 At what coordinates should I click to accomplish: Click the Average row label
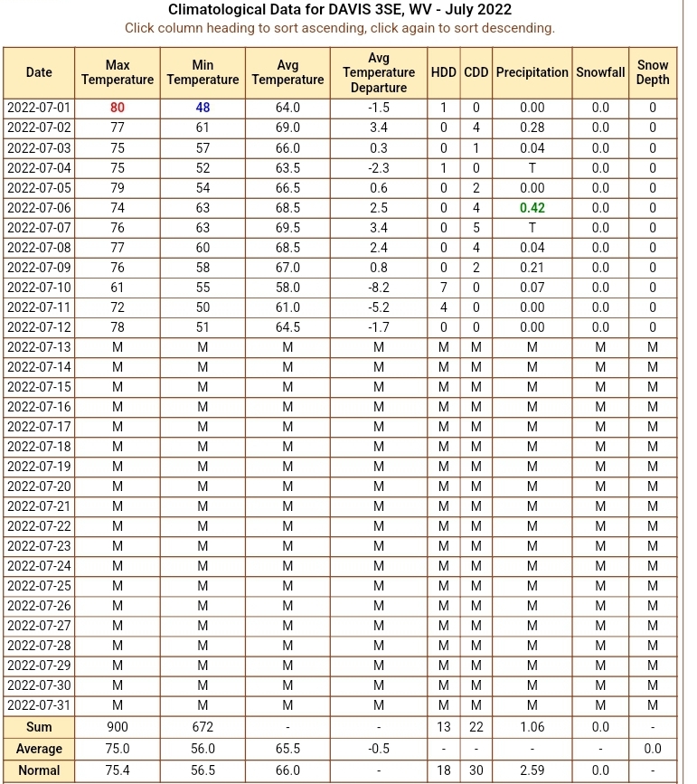click(39, 749)
